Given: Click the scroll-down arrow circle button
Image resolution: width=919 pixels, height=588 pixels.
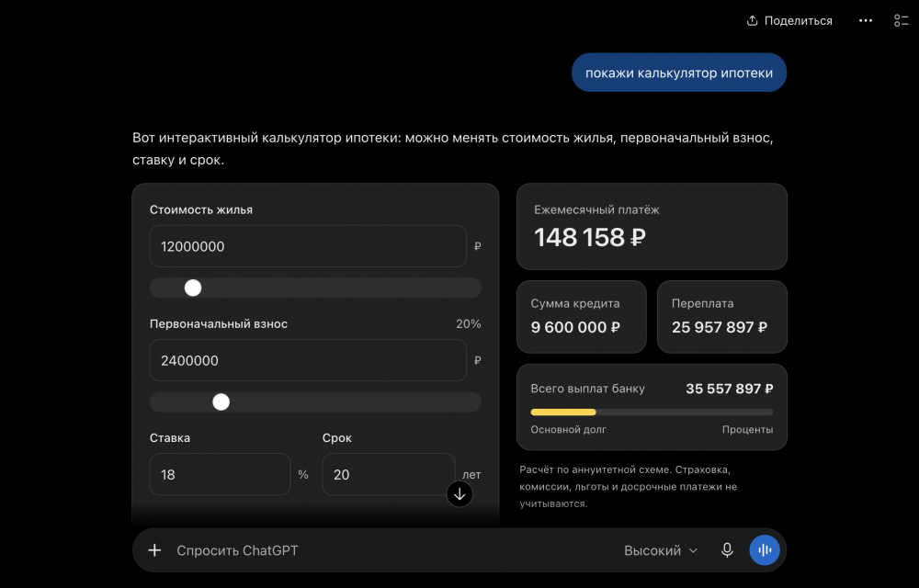Looking at the screenshot, I should 459,494.
